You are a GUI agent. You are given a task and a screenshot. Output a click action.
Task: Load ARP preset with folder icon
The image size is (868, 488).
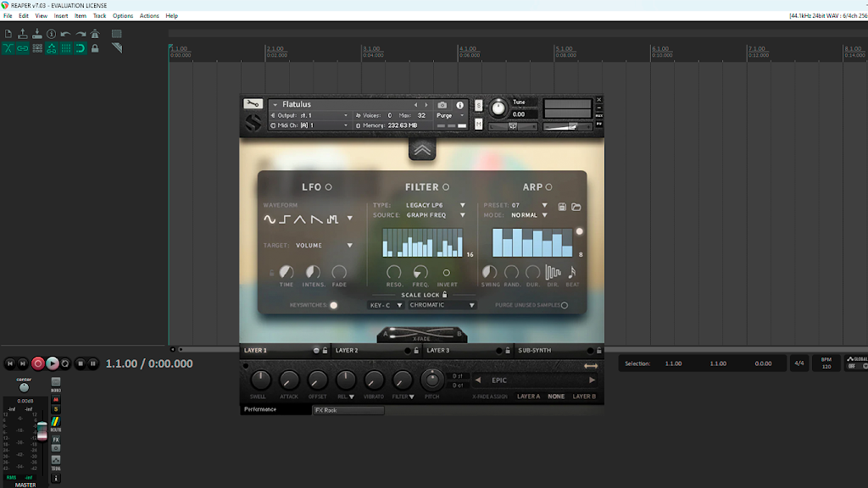(x=576, y=207)
